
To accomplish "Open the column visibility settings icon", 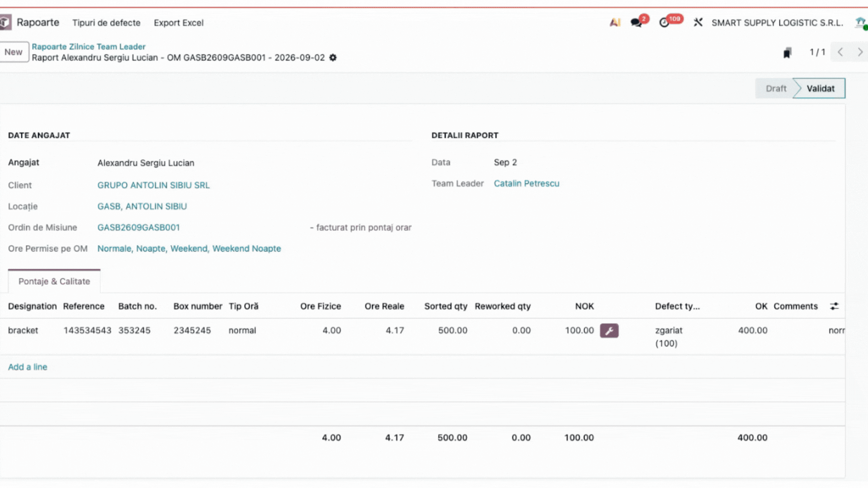I will coord(834,306).
